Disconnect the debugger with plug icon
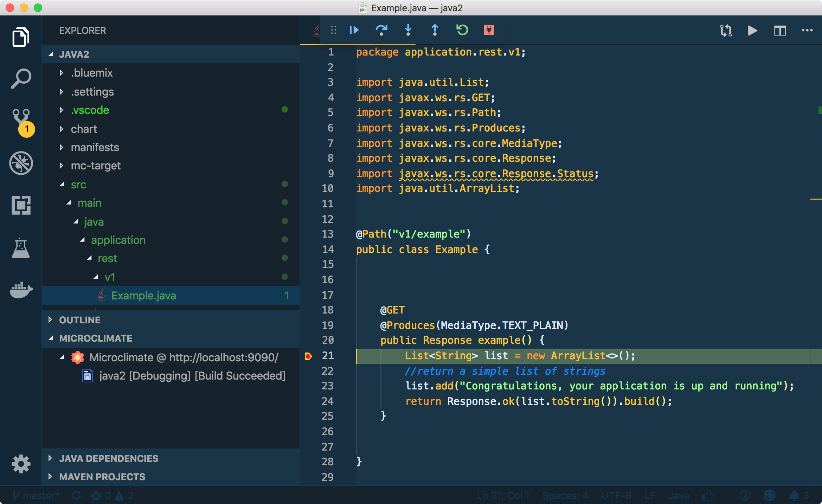Screen dimensions: 822x504 point(489,30)
